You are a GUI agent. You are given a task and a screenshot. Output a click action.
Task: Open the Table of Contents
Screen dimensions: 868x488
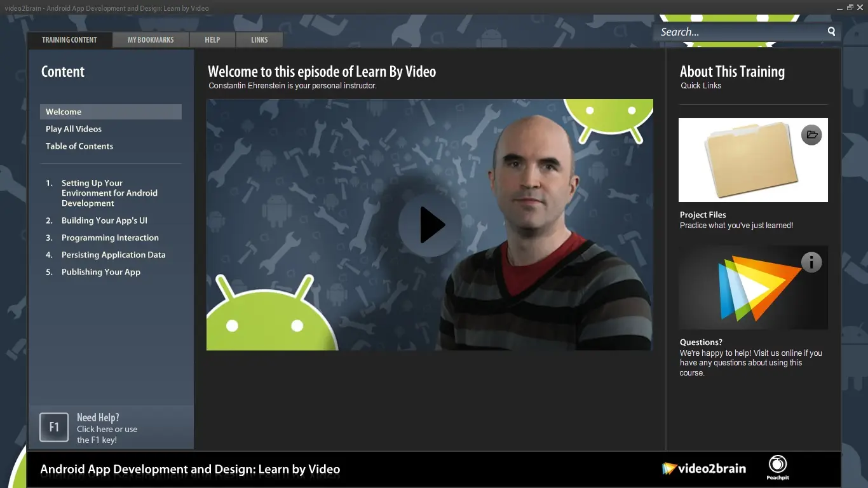point(79,146)
